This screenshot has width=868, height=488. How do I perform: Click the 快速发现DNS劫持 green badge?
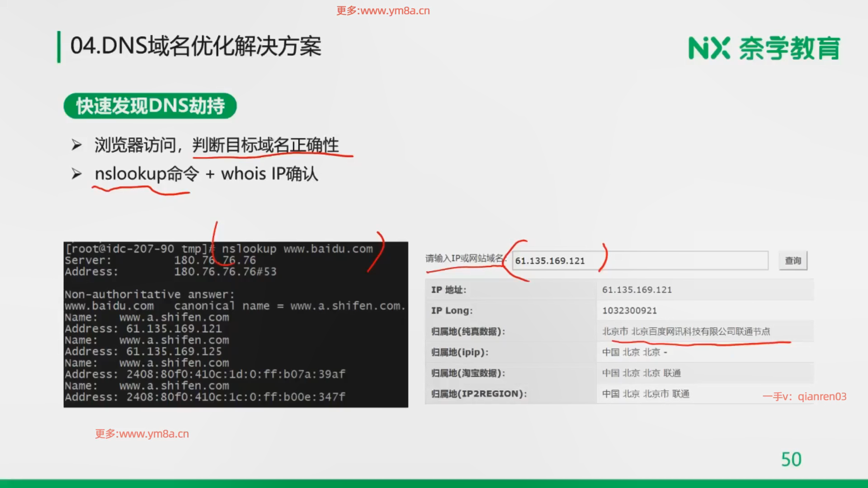150,106
